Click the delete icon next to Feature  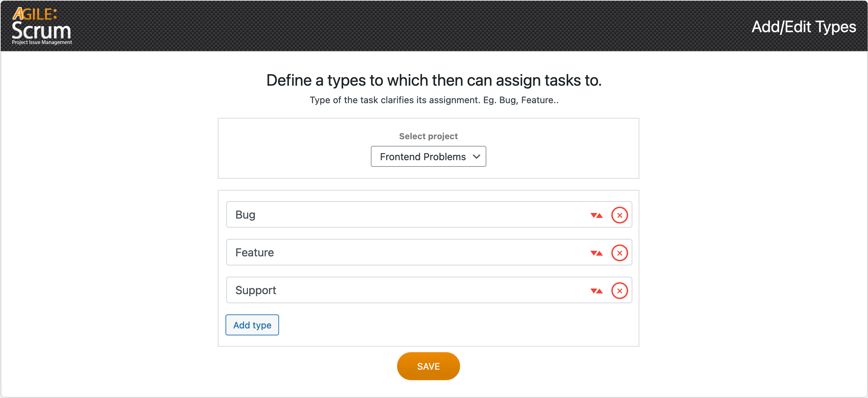click(x=620, y=253)
